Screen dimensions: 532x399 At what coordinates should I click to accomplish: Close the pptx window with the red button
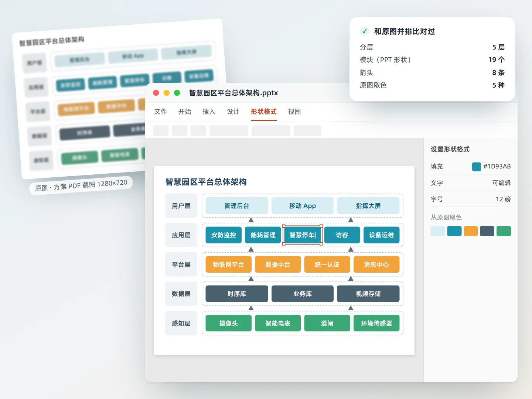[x=156, y=93]
